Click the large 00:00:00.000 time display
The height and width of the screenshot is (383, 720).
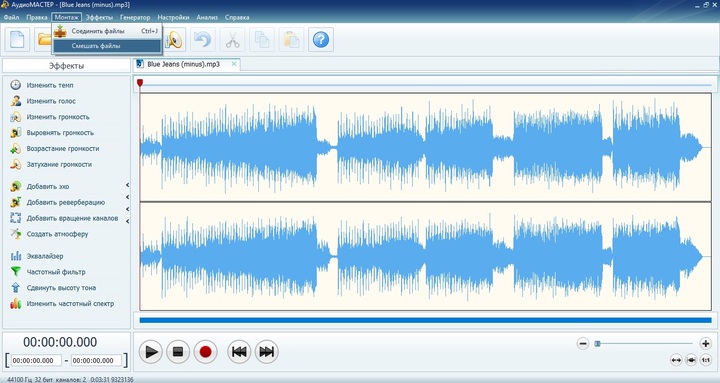60,342
